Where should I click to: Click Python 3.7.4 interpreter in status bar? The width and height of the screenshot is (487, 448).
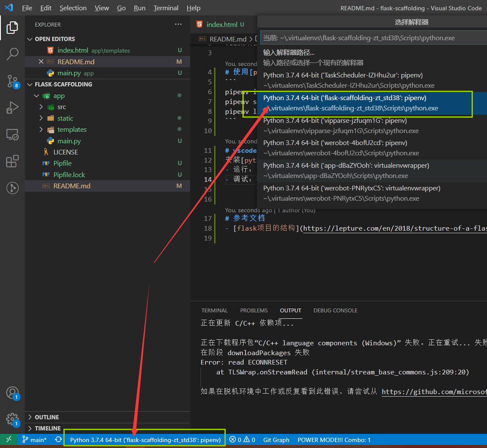pos(145,439)
